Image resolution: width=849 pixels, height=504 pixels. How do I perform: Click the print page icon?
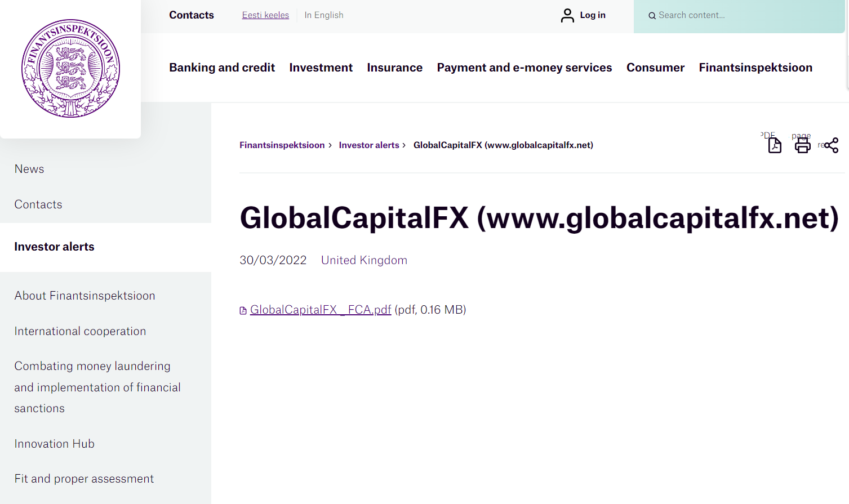point(802,145)
